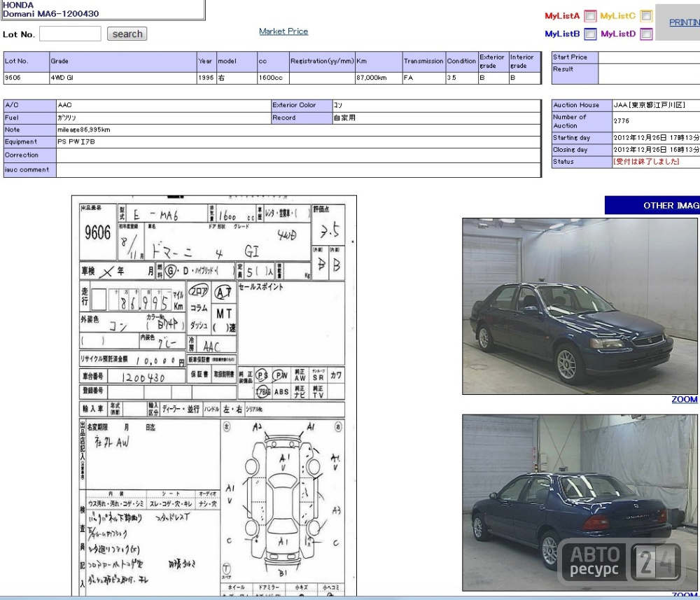The height and width of the screenshot is (600, 700).
Task: Tick the MyListC checkbox
Action: tap(646, 16)
